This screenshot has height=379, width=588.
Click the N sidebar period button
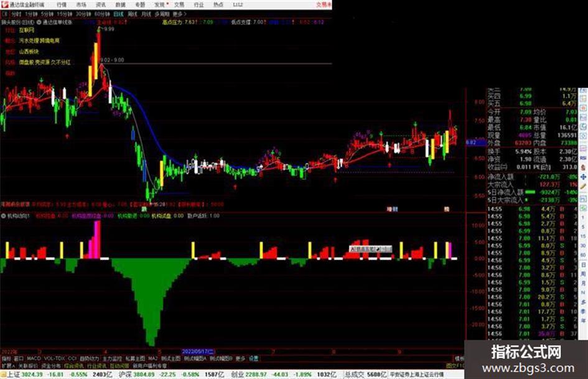[583, 292]
